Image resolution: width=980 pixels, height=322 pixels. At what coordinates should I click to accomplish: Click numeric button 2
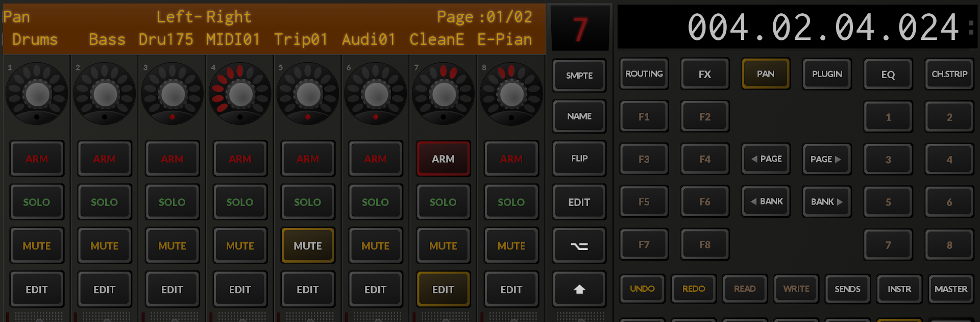coord(949,117)
